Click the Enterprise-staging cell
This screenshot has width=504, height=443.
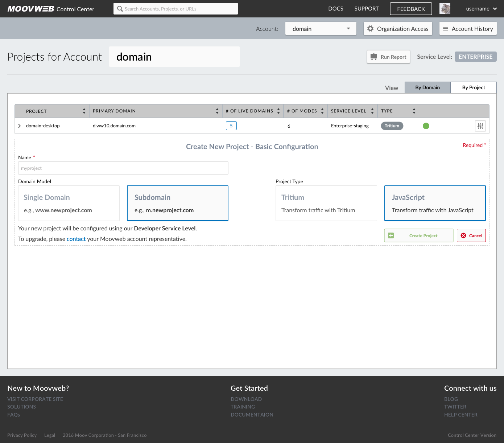click(350, 126)
